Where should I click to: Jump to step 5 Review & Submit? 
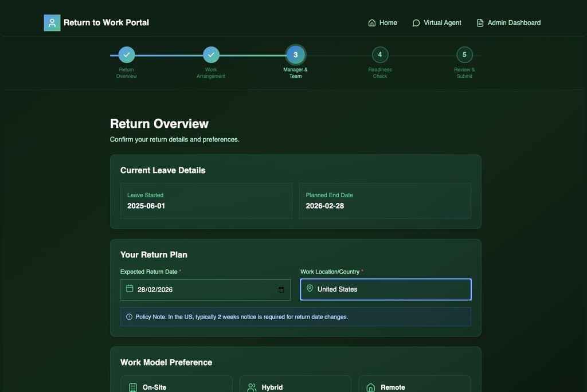464,55
